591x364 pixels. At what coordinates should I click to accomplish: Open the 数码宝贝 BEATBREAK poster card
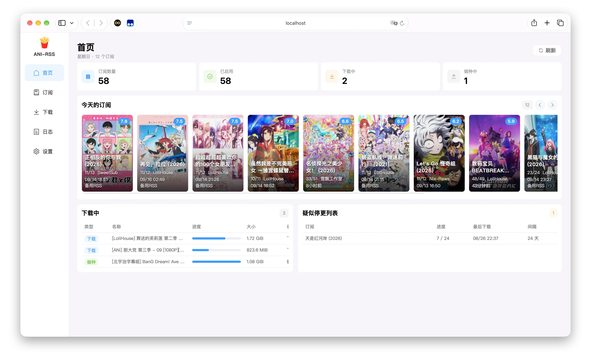[495, 153]
